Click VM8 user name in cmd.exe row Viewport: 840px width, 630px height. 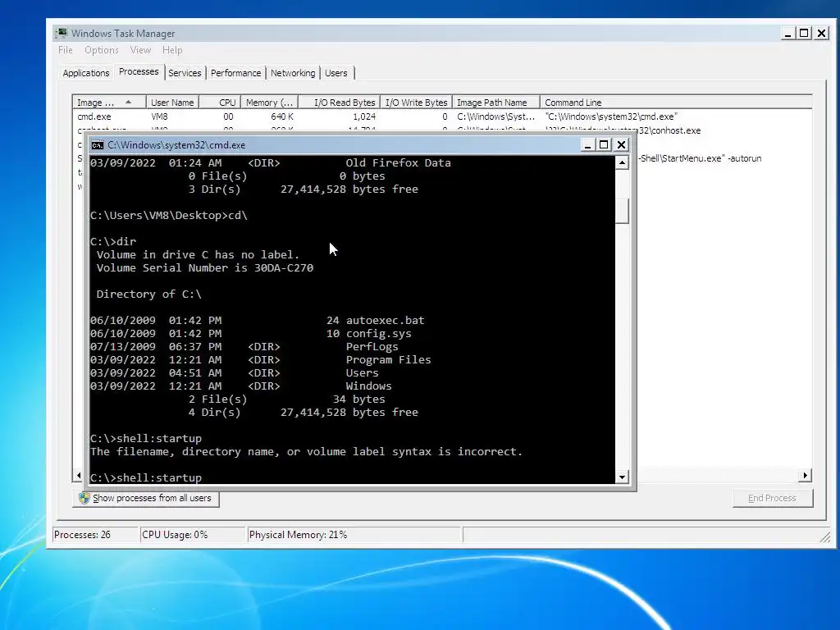click(x=160, y=116)
